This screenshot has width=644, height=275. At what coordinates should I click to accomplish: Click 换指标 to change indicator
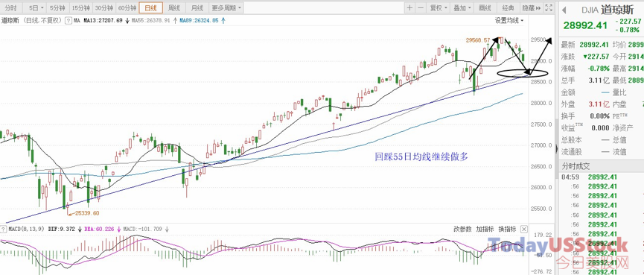point(507,230)
